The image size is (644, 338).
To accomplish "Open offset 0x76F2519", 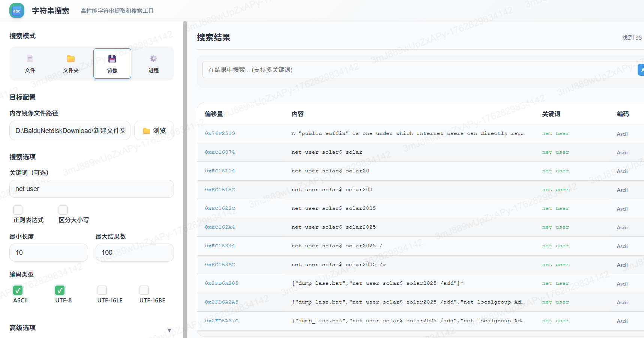I will [x=220, y=133].
